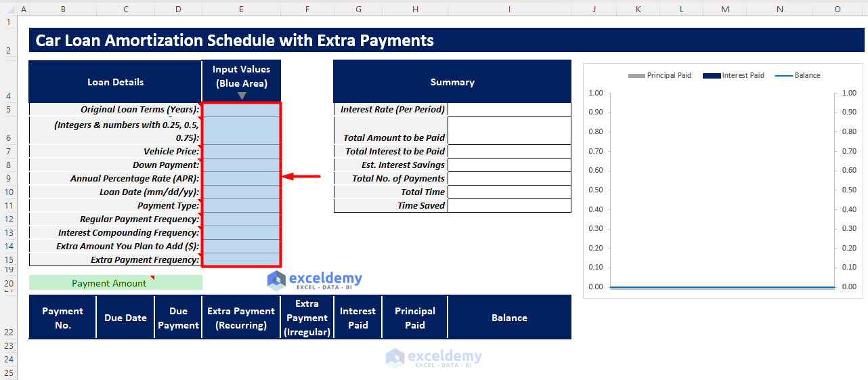
Task: Click the Balance legend entry in chart
Action: pos(798,75)
